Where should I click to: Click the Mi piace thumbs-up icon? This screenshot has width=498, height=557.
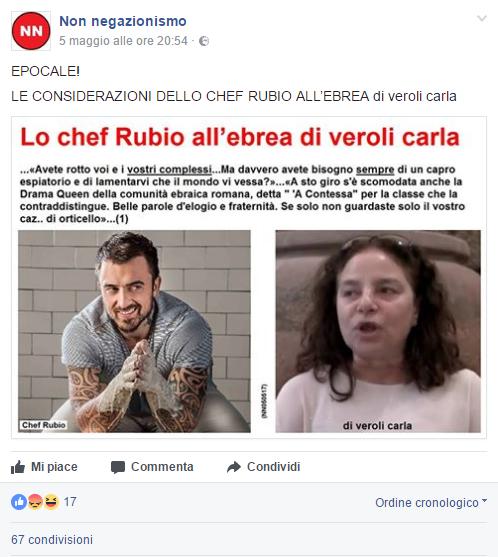pyautogui.click(x=18, y=467)
